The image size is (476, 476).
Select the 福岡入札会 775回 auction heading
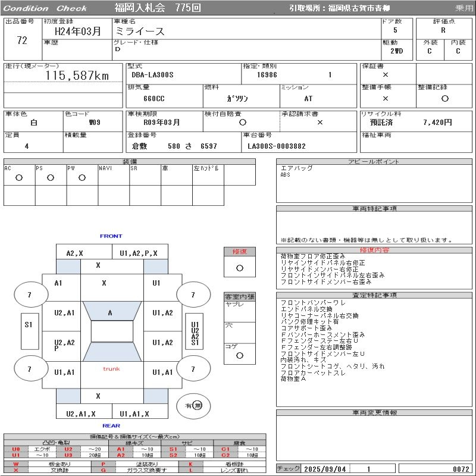(x=158, y=8)
